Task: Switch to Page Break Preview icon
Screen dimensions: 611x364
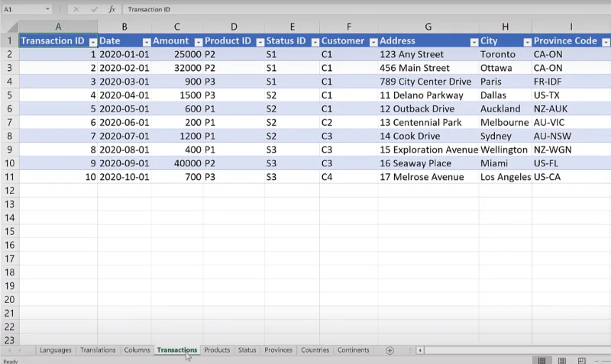Action: [x=581, y=360]
